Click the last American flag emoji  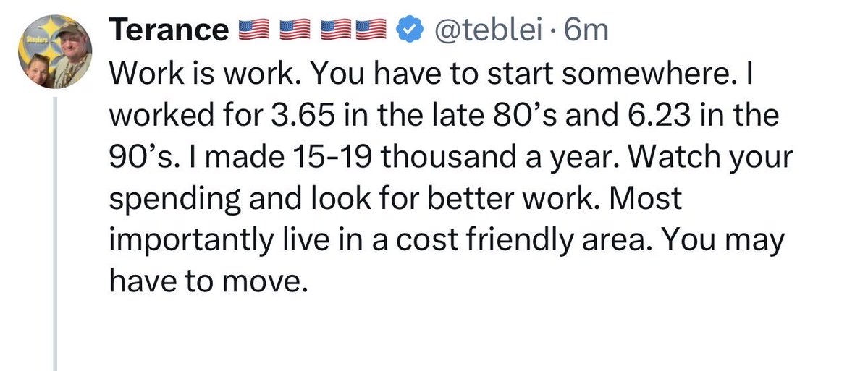(x=371, y=30)
